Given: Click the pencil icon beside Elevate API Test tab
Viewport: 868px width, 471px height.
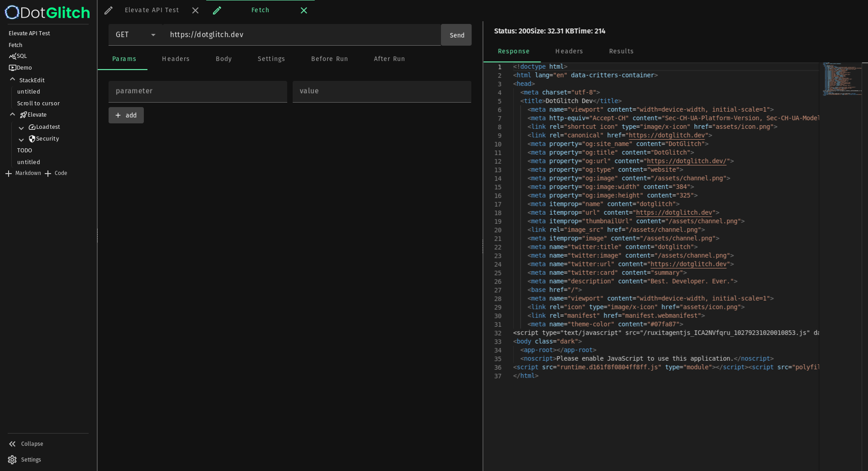Looking at the screenshot, I should (x=109, y=10).
